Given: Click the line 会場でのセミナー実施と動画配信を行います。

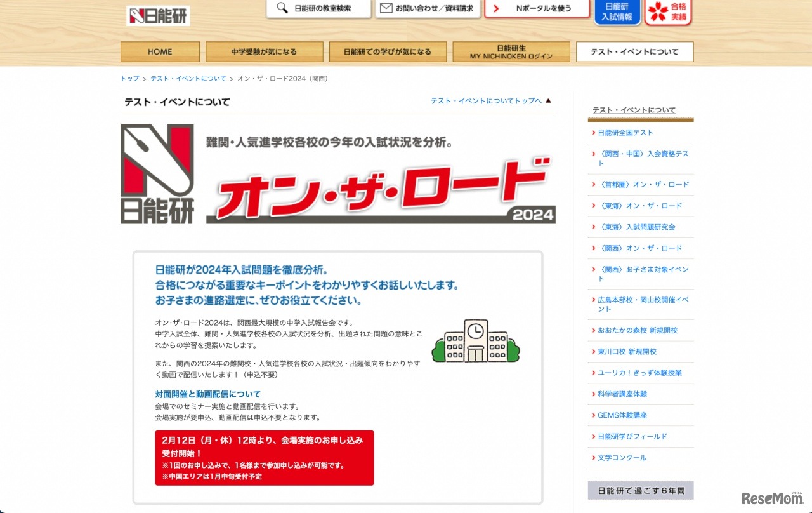Looking at the screenshot, I should tap(227, 406).
